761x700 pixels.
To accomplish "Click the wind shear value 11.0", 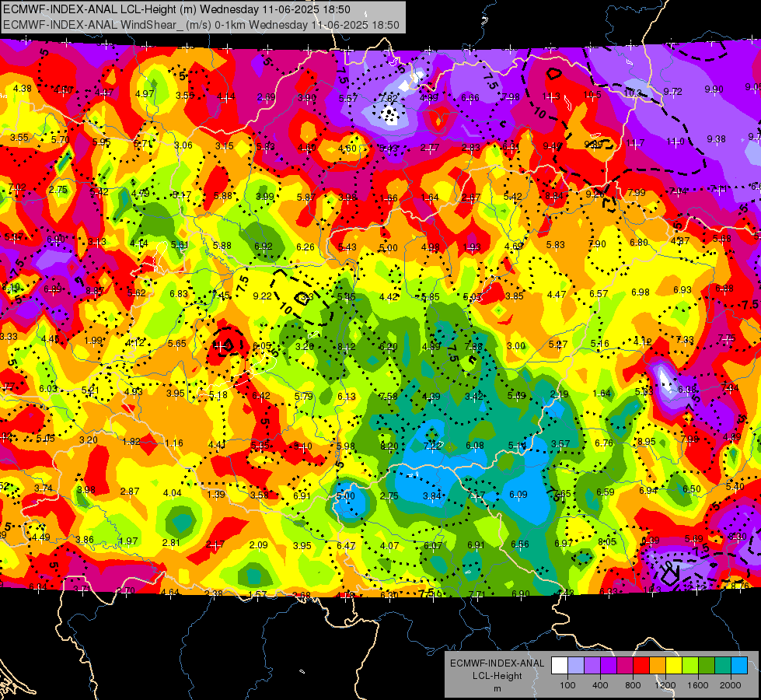I will (x=675, y=142).
